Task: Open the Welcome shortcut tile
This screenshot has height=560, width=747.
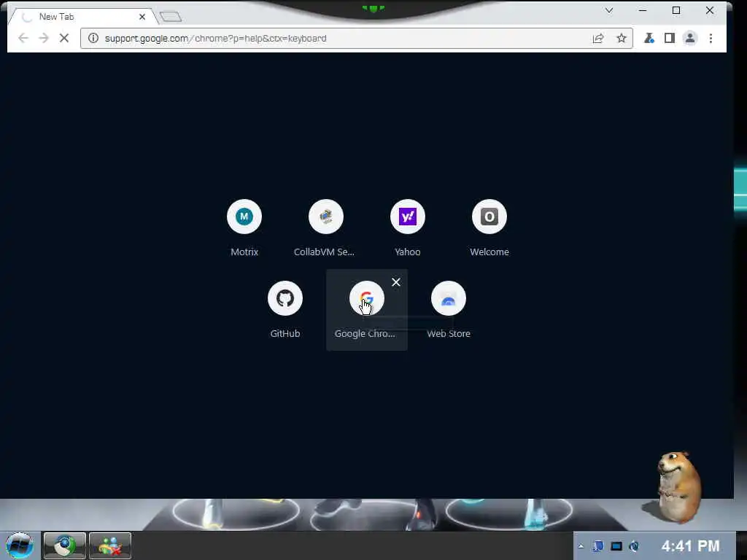Action: 489,228
